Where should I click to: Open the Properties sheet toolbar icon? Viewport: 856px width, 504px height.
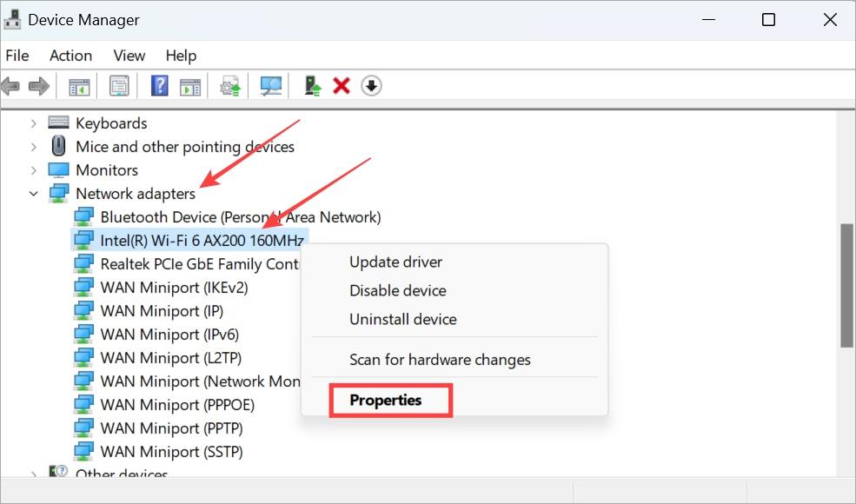(x=119, y=86)
